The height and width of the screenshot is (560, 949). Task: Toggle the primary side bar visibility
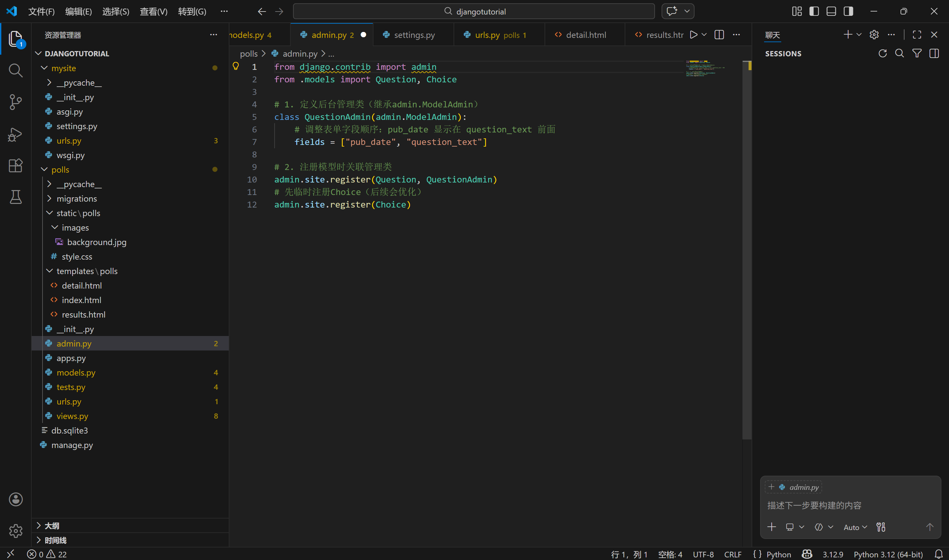click(x=814, y=11)
